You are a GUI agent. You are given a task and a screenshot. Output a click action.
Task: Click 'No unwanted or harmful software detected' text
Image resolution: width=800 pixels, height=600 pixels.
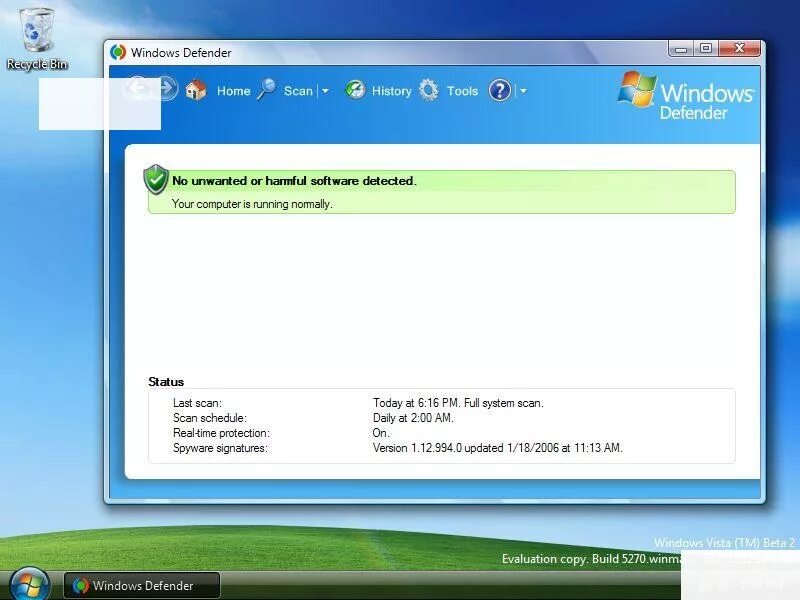point(294,181)
